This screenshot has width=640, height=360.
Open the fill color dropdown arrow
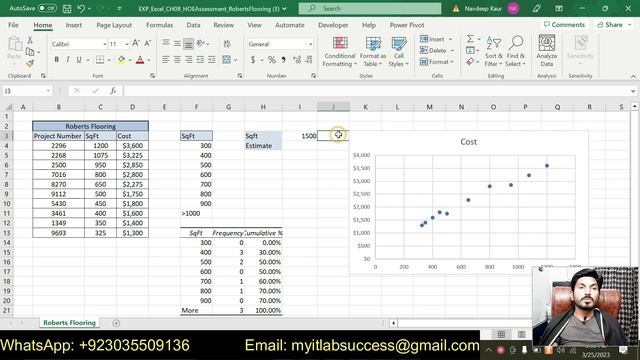[x=130, y=60]
